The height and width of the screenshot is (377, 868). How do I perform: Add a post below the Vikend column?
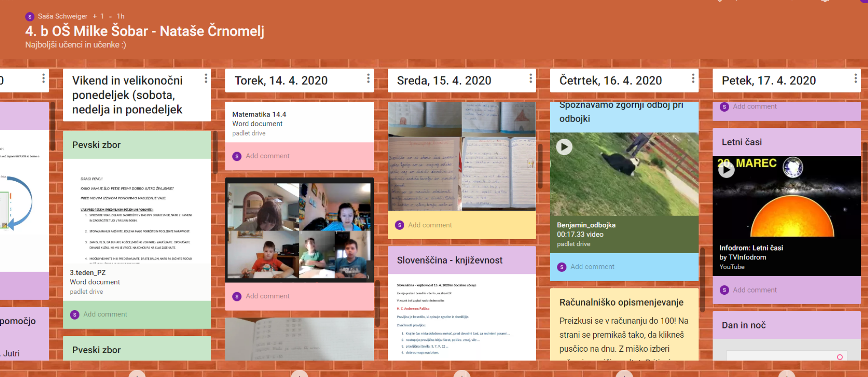[x=137, y=373]
